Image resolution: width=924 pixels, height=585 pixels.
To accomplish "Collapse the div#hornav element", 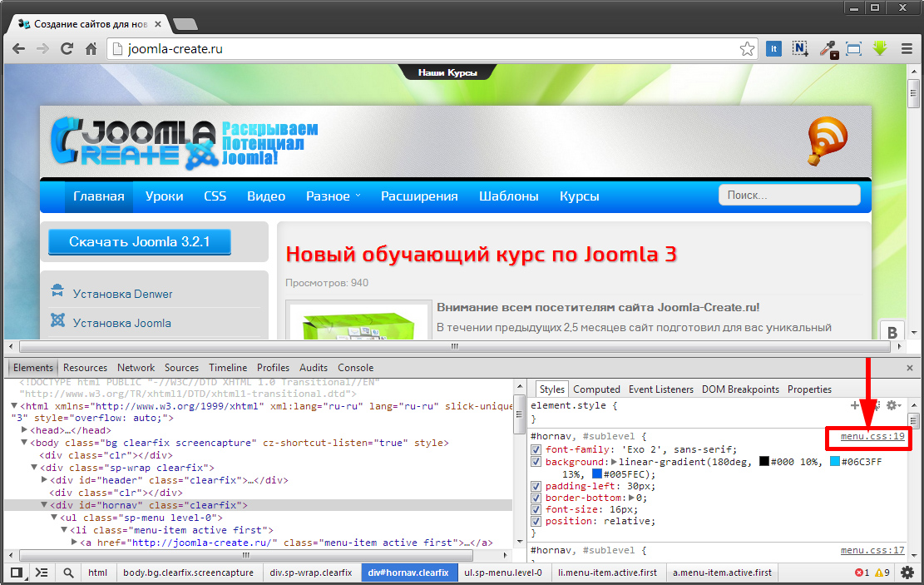I will click(45, 505).
